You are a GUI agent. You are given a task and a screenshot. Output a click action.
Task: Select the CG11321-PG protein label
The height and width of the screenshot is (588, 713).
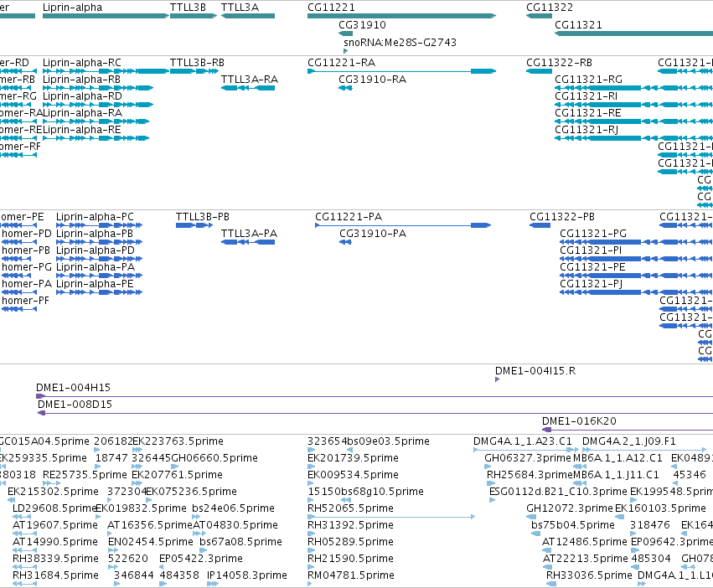593,234
